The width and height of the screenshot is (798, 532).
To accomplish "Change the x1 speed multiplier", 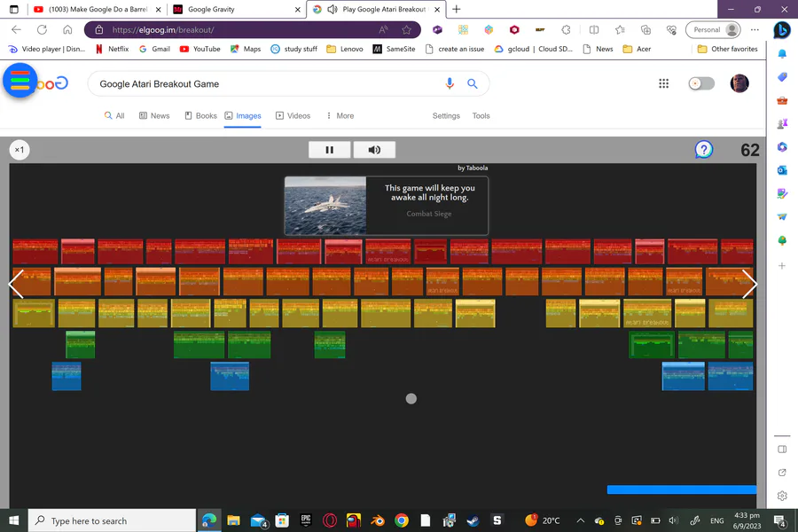I will (x=20, y=150).
